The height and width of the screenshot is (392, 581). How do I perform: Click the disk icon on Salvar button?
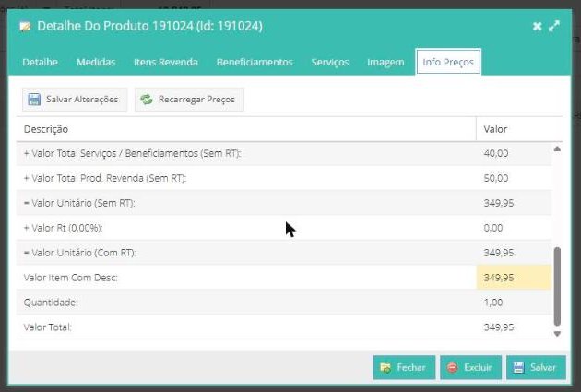tap(518, 367)
